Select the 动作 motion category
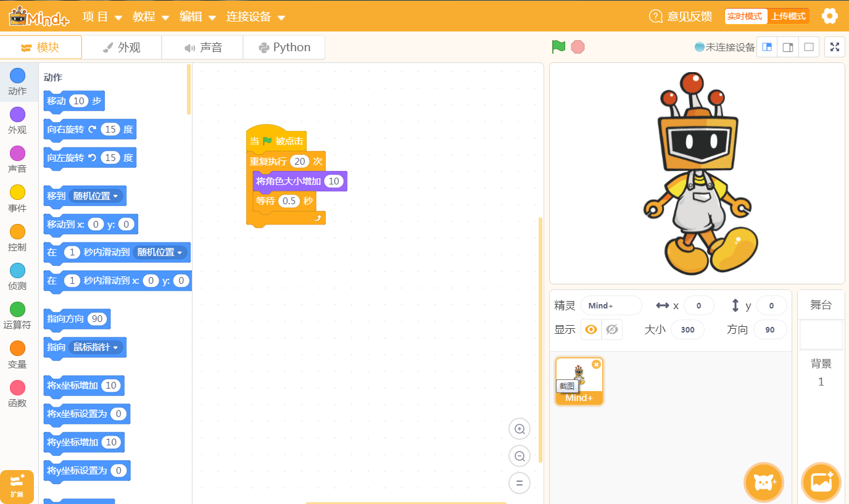Image resolution: width=849 pixels, height=504 pixels. coord(17,82)
